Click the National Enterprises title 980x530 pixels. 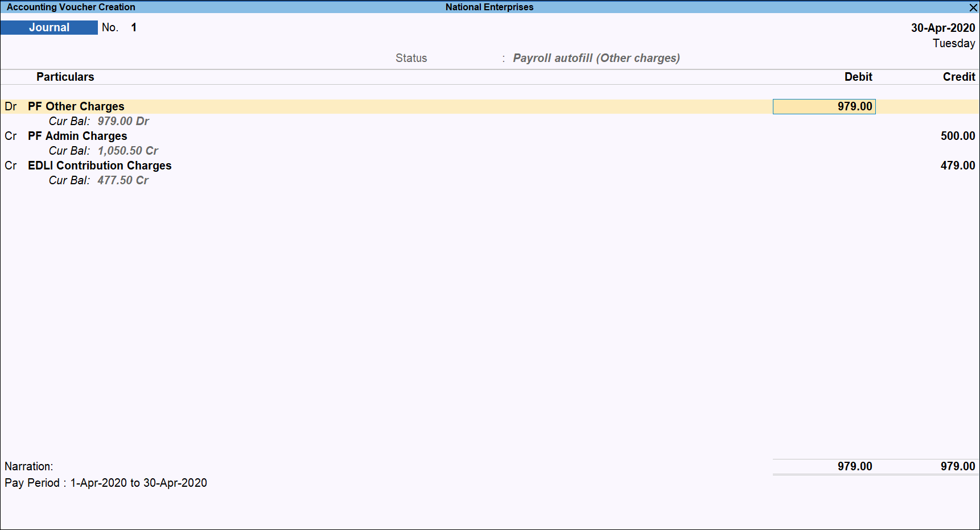click(x=489, y=7)
